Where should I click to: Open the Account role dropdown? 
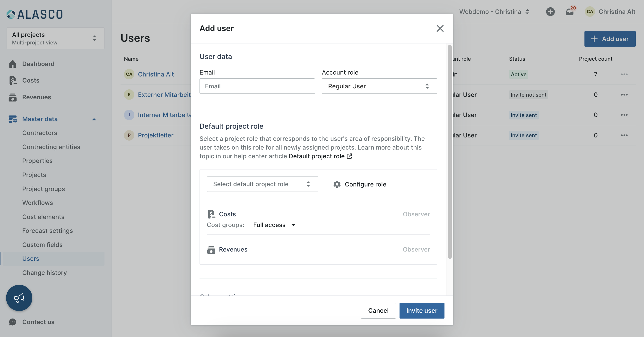[x=379, y=86]
